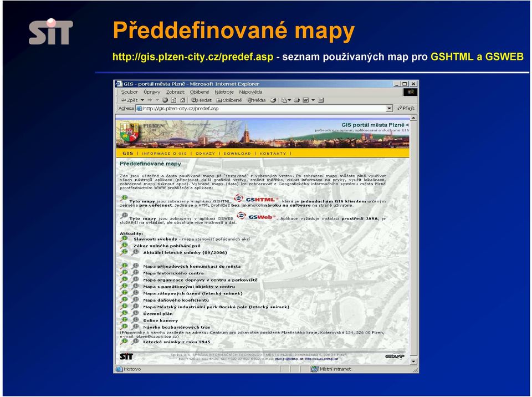Open Mapa příjezdových komunikací do města link
Viewport: 532px width, 397px height.
coord(192,266)
